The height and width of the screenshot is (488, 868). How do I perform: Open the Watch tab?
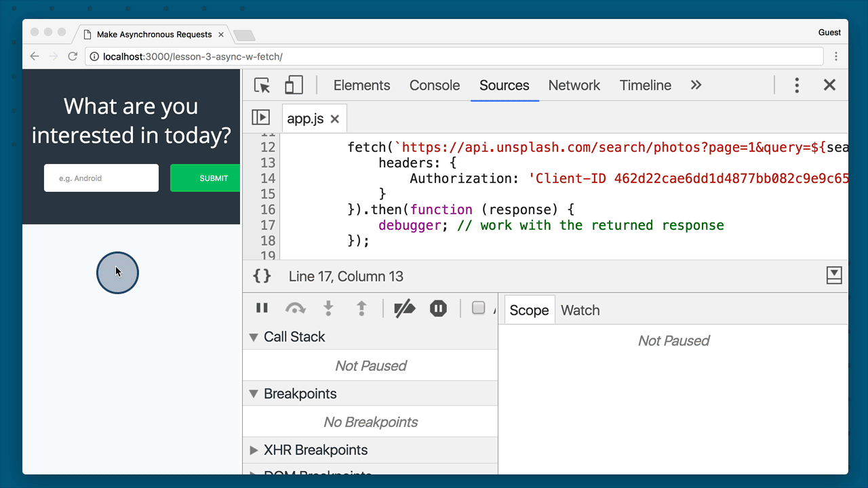pyautogui.click(x=580, y=310)
